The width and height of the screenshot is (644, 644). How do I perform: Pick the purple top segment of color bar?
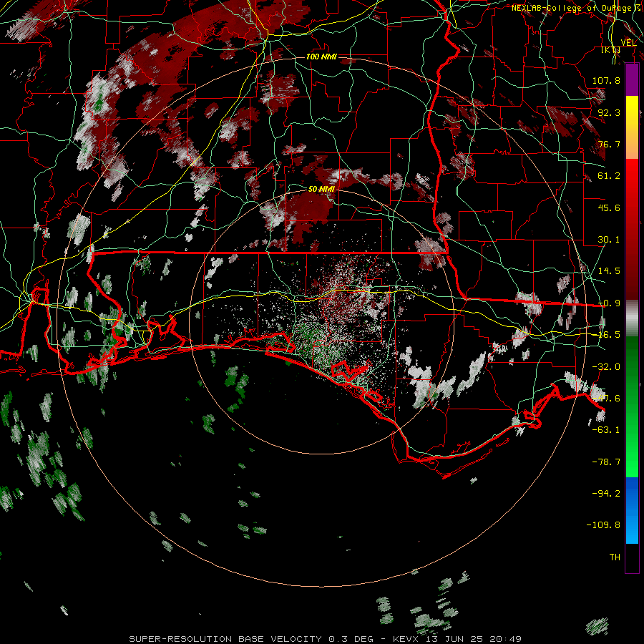tap(632, 79)
